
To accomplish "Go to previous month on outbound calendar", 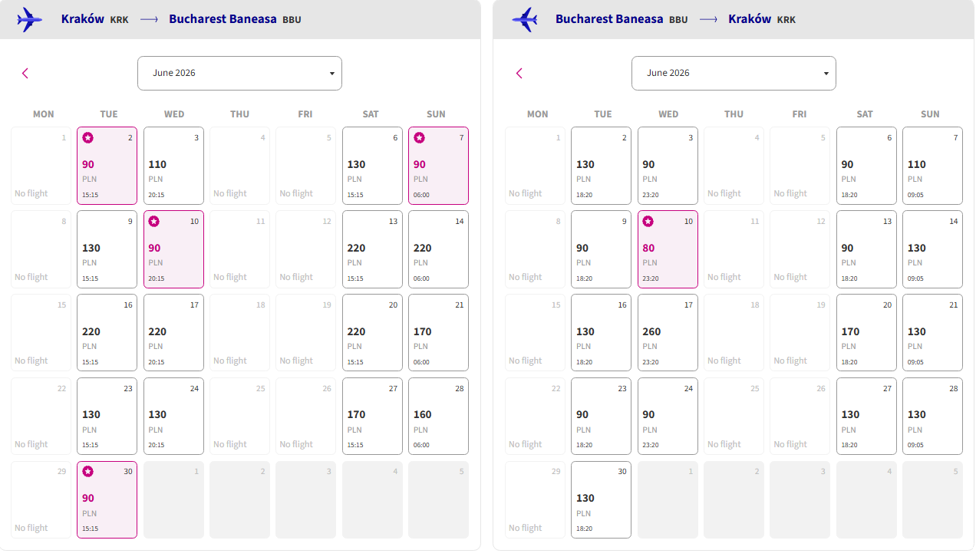I will [x=25, y=73].
